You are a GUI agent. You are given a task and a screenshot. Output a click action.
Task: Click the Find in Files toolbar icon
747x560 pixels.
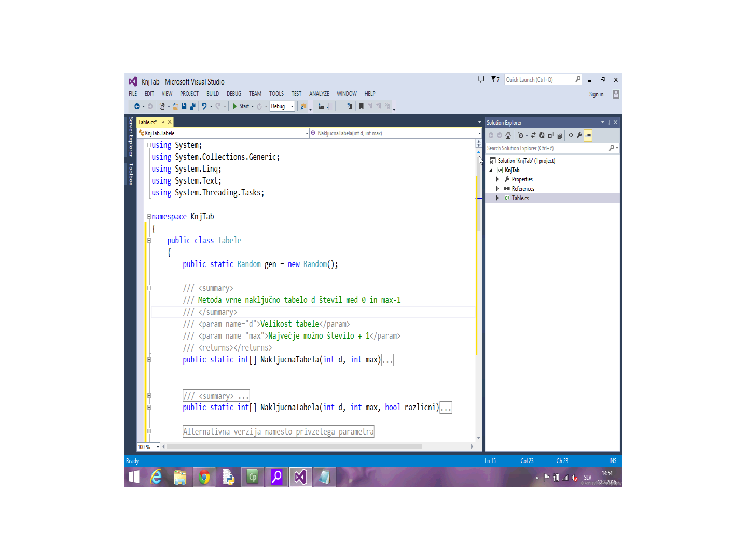coord(303,106)
